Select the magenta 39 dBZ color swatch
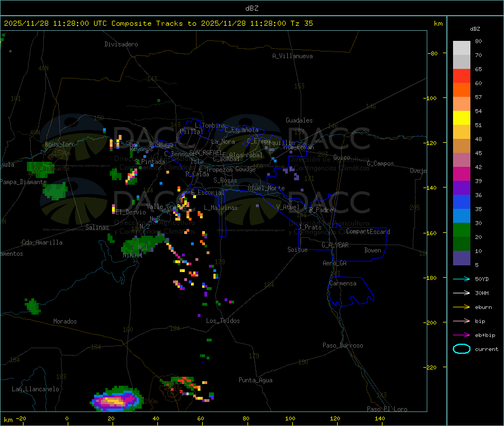Image resolution: width=504 pixels, height=426 pixels. pyautogui.click(x=461, y=174)
